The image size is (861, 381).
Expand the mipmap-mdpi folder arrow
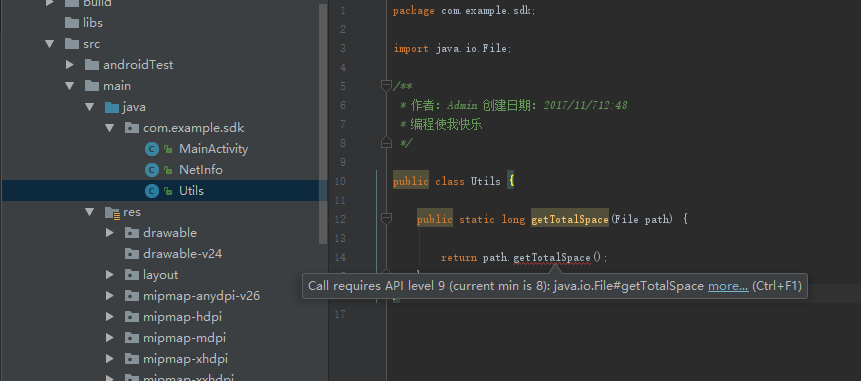click(110, 338)
